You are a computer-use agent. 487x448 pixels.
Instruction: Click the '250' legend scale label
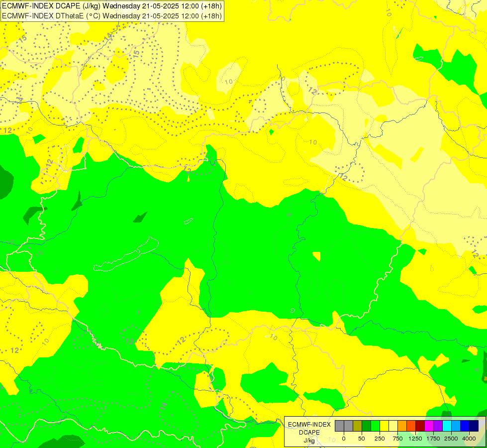(x=380, y=439)
